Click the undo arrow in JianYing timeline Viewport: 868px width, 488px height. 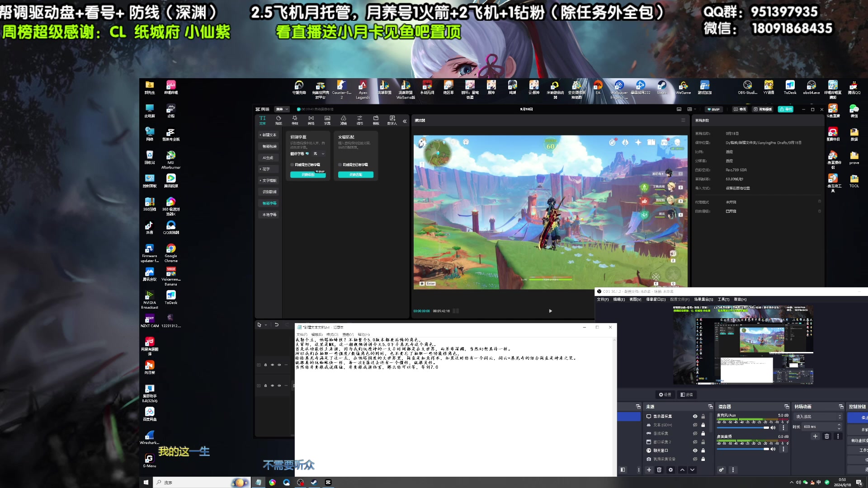point(277,324)
